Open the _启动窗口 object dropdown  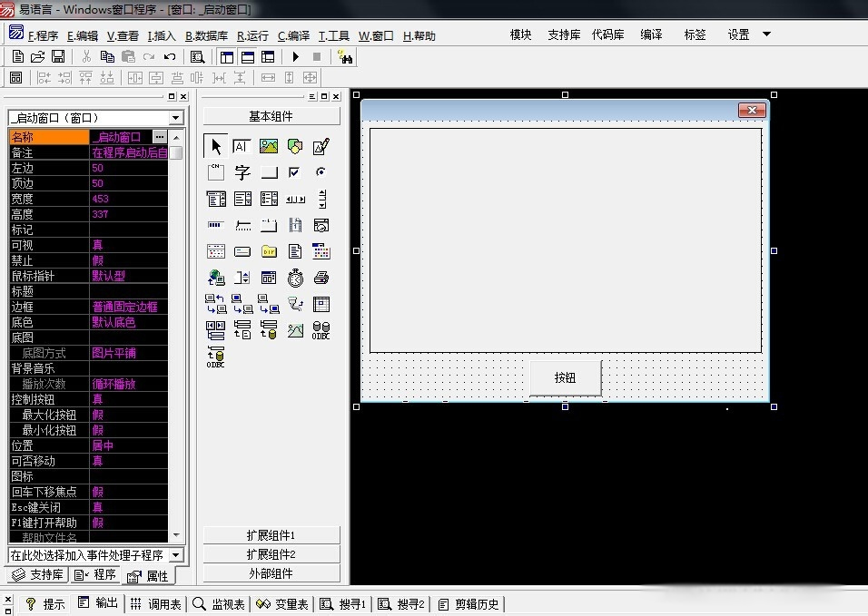(x=176, y=118)
